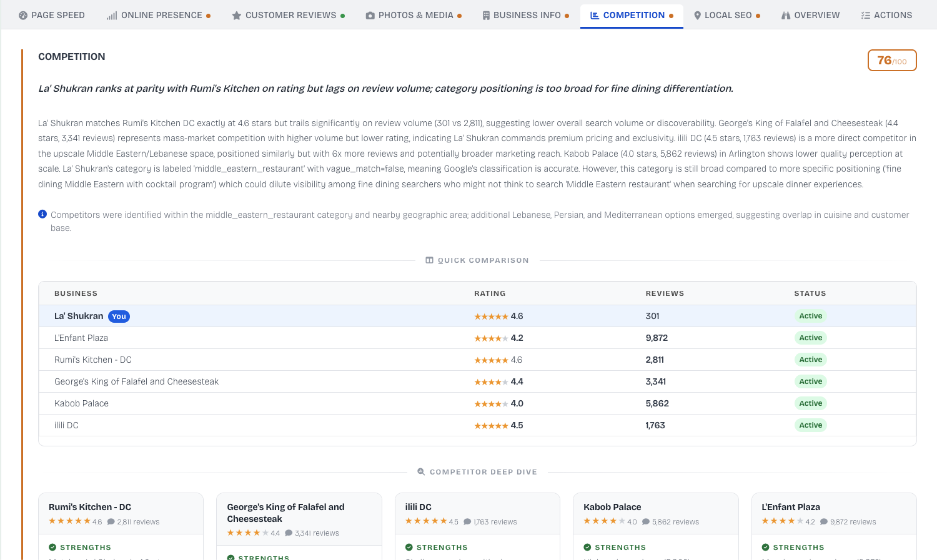Click Kabob Palace 4.0 table rating stars
This screenshot has height=560, width=937.
491,404
